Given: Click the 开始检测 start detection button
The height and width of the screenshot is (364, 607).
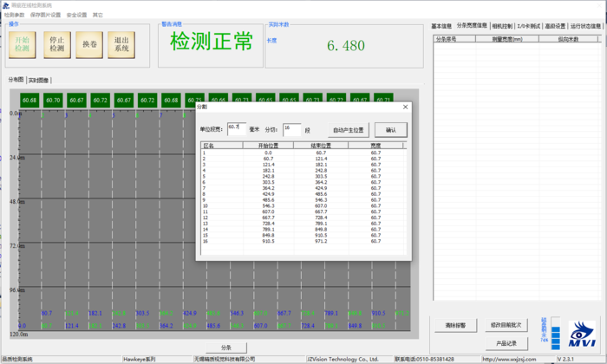Looking at the screenshot, I should coord(22,45).
